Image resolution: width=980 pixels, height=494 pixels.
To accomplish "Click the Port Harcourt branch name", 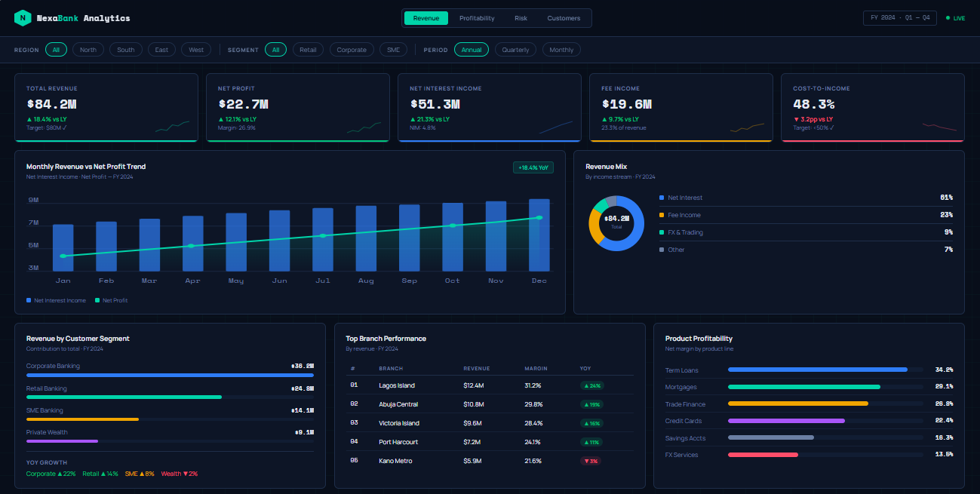I will 398,442.
